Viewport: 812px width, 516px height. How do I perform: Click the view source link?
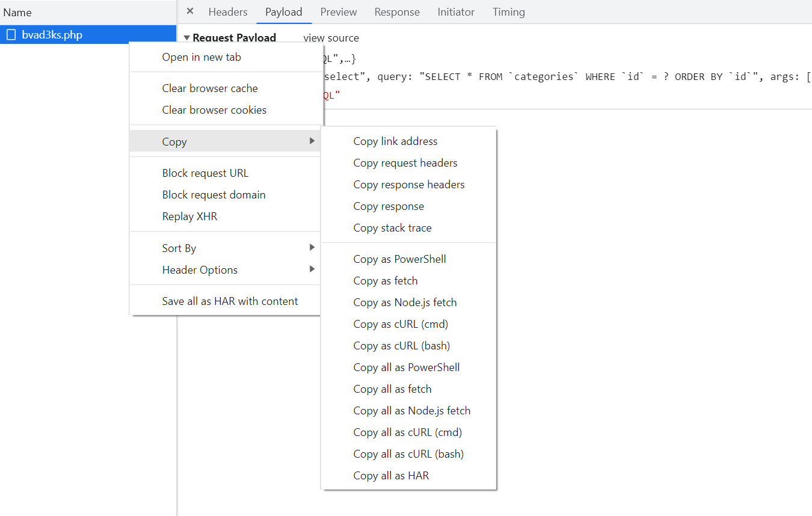[x=331, y=38]
